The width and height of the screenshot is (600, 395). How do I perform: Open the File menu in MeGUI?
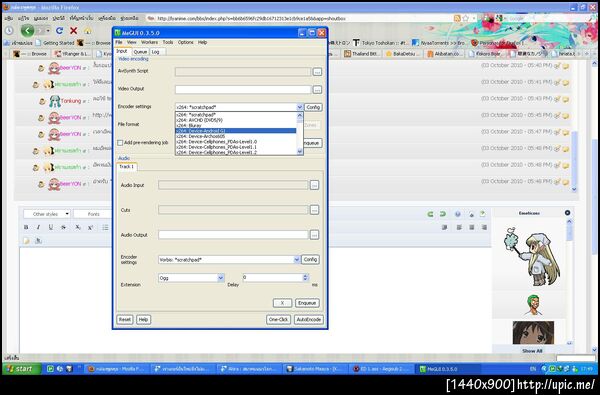pos(119,42)
